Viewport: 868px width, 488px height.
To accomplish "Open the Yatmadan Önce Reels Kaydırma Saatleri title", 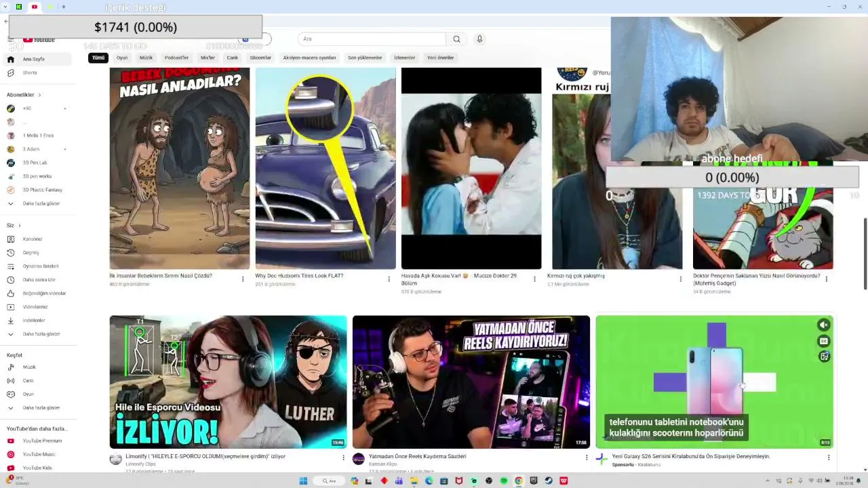I will coord(417,457).
